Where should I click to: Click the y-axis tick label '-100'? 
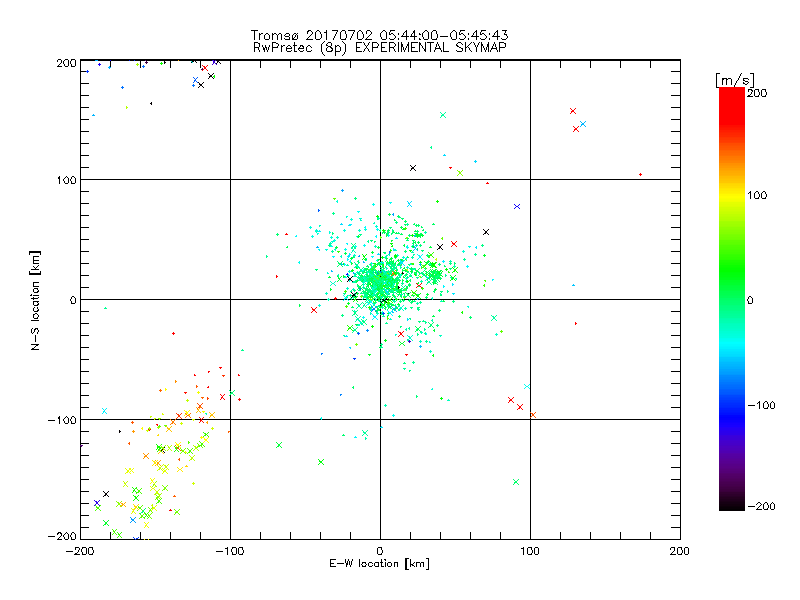click(x=62, y=420)
